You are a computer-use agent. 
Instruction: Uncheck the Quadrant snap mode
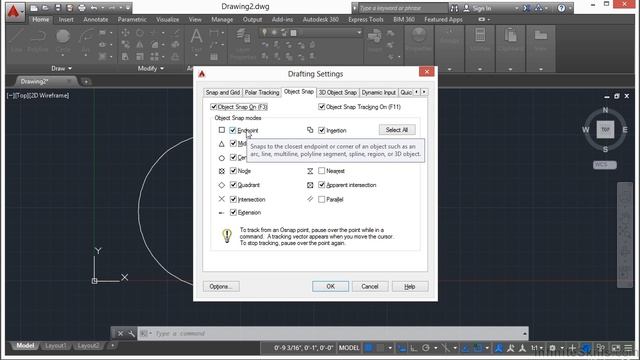(233, 185)
